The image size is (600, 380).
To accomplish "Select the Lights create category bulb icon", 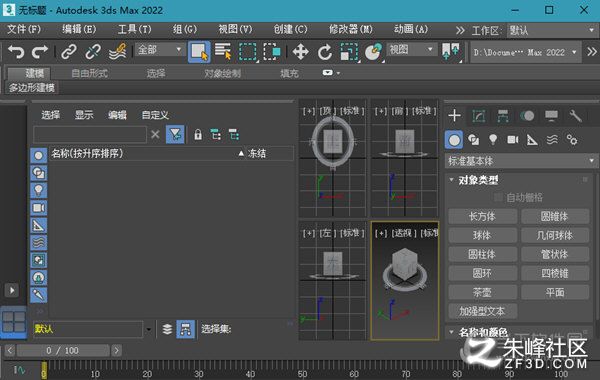I will pyautogui.click(x=493, y=140).
